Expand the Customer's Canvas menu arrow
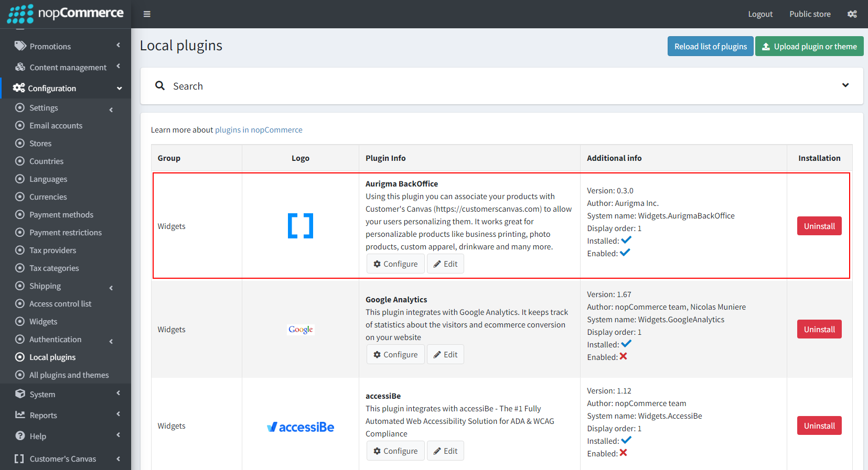Viewport: 868px width, 470px height. pos(119,458)
